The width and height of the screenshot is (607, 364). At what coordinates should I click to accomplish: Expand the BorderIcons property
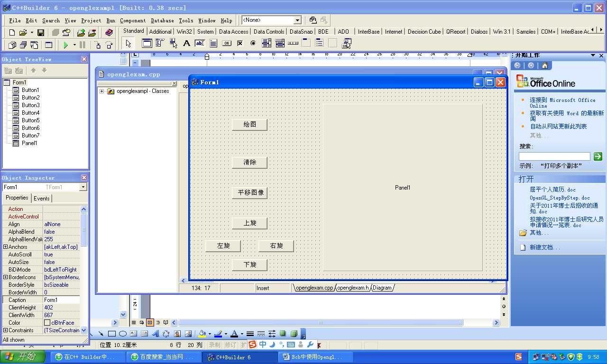pos(5,277)
